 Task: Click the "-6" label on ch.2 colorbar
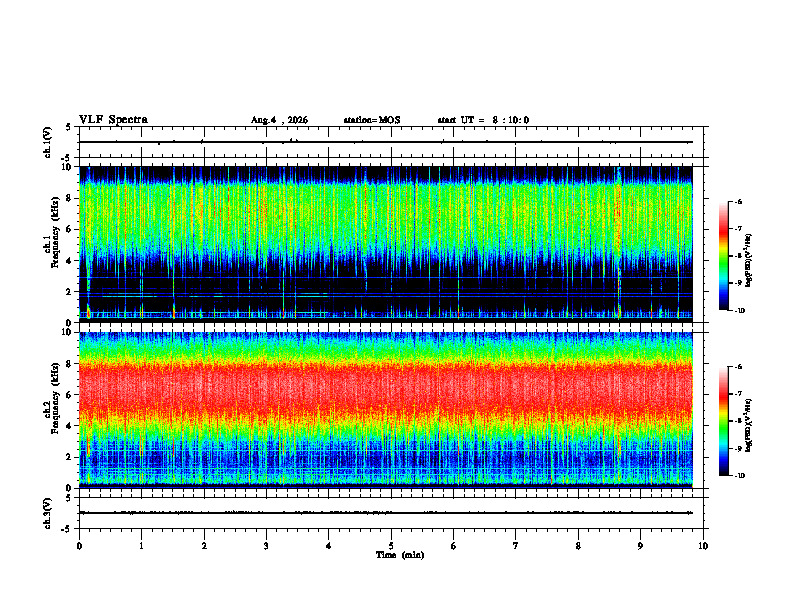738,367
